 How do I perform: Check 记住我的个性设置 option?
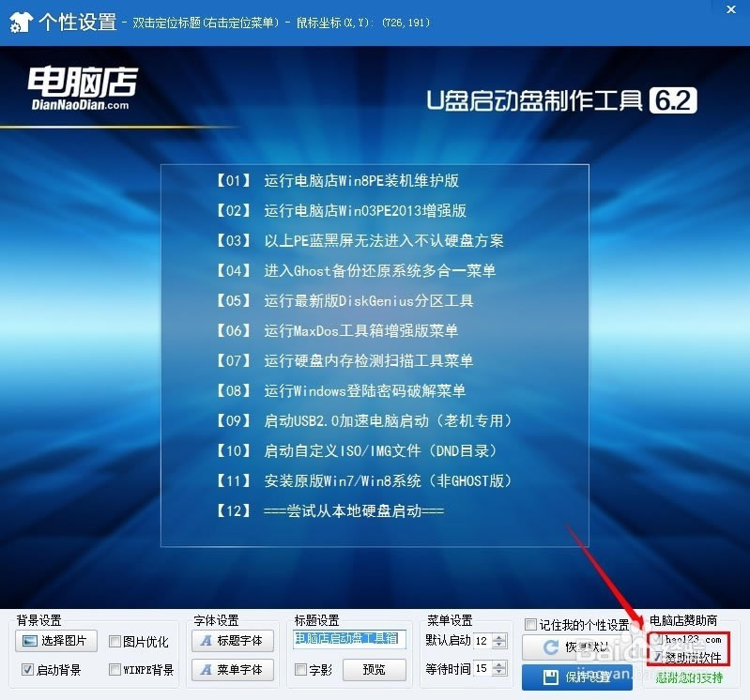(x=530, y=624)
